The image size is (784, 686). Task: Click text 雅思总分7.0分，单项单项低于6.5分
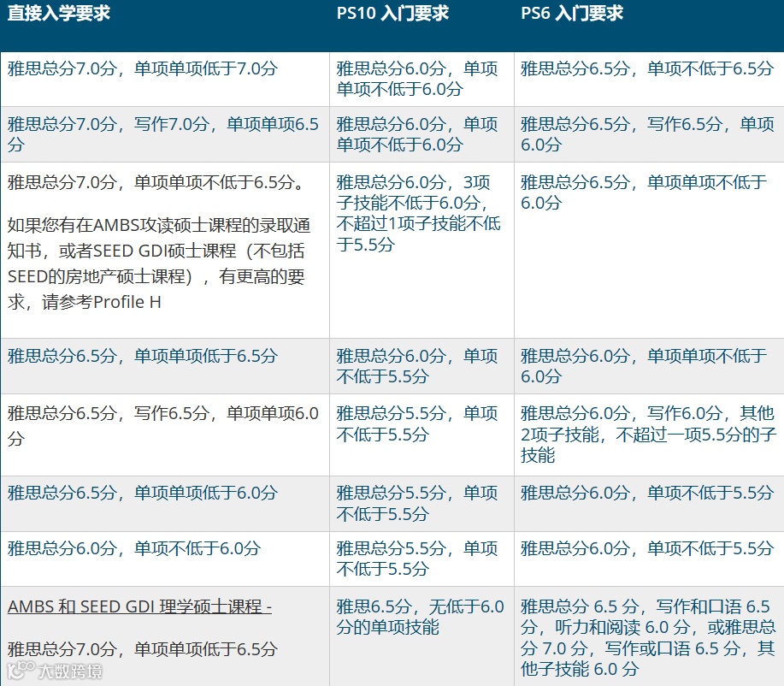pos(143,649)
